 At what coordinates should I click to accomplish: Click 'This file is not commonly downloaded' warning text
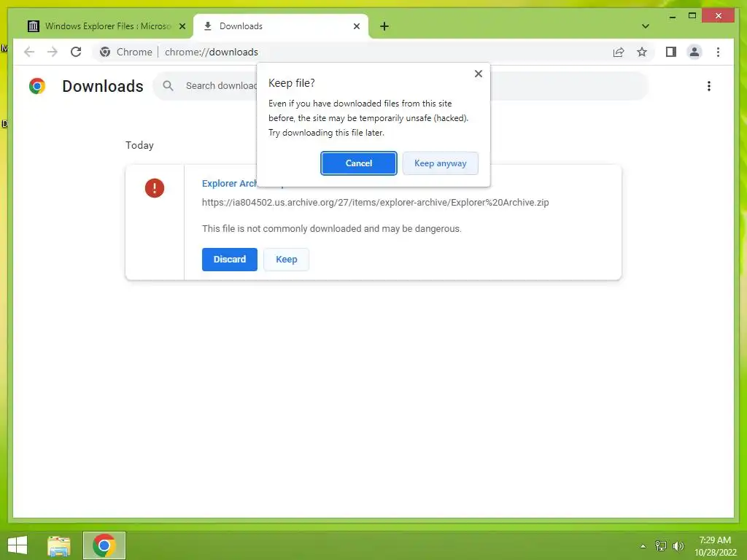click(x=332, y=228)
